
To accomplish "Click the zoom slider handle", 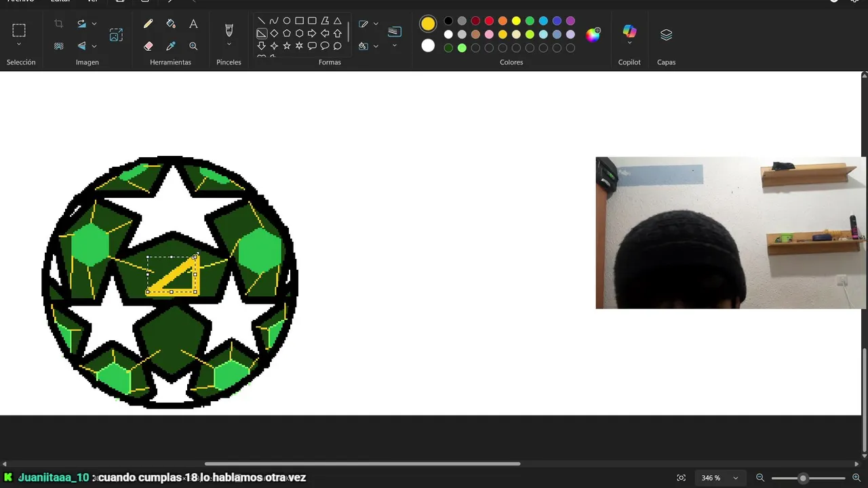I will 803,478.
